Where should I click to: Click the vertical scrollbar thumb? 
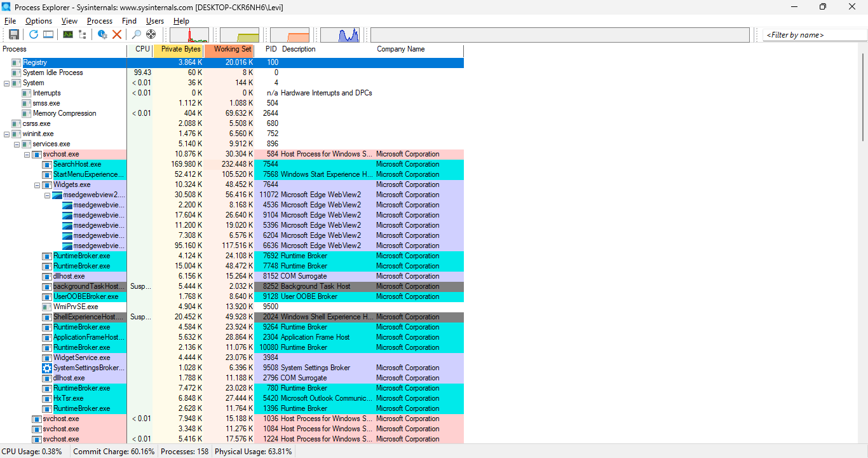coord(863,97)
